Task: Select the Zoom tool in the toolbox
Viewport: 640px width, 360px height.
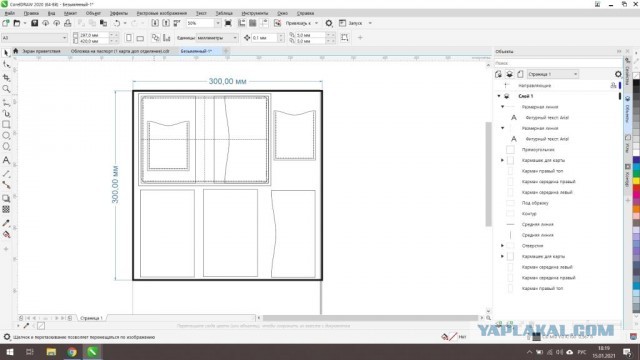Action: 6,89
